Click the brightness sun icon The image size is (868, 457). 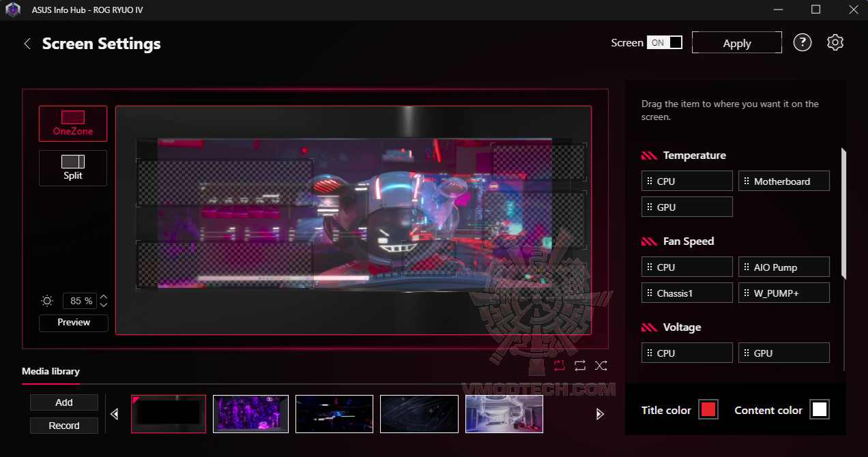tap(47, 301)
